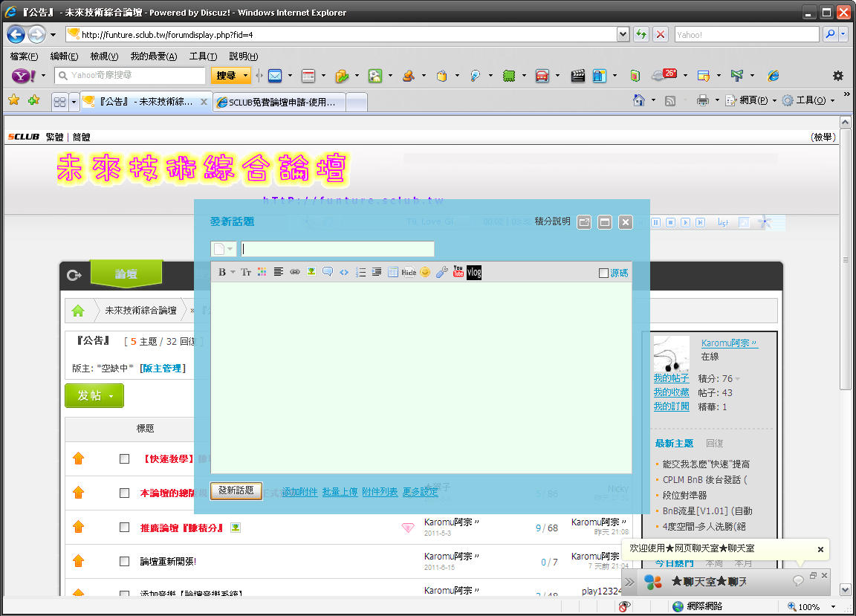Insert a quote with the speech bubble icon

click(328, 272)
